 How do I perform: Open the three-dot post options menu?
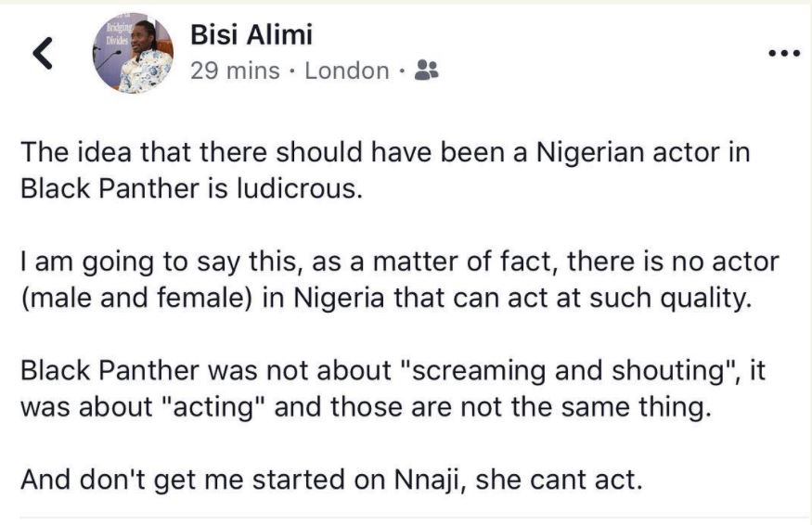pos(784,53)
